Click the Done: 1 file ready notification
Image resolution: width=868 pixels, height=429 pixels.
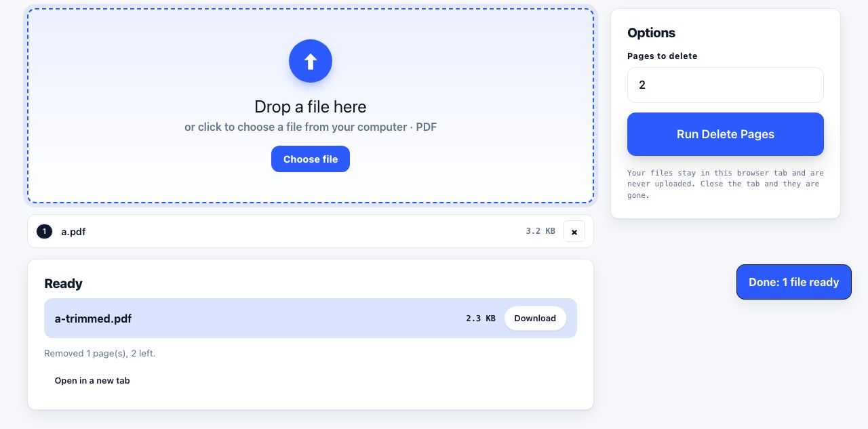(x=794, y=282)
